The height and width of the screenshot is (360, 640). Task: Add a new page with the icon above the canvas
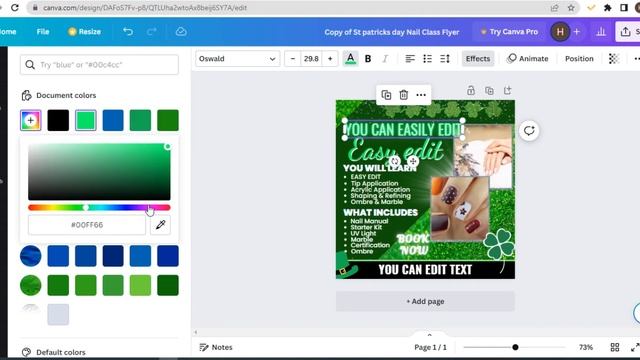click(x=507, y=90)
